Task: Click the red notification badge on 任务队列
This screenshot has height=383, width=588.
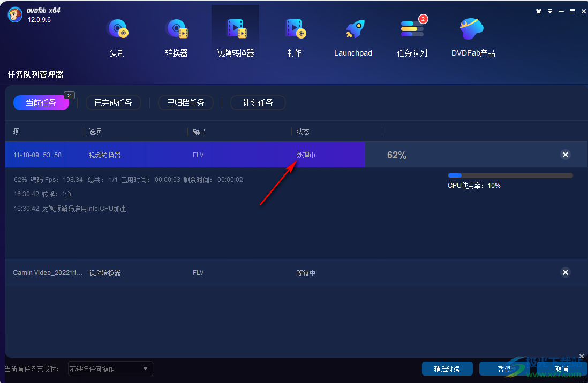Action: click(423, 19)
